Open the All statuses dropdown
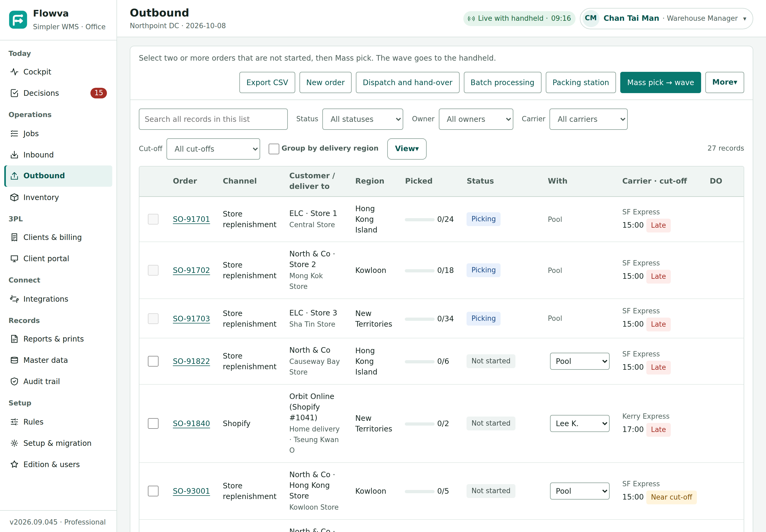The width and height of the screenshot is (766, 532). pos(363,119)
